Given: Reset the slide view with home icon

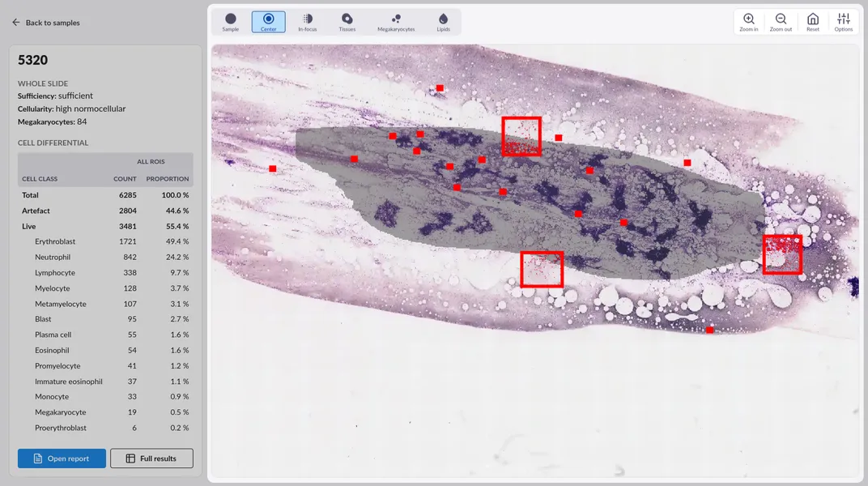Looking at the screenshot, I should tap(812, 22).
